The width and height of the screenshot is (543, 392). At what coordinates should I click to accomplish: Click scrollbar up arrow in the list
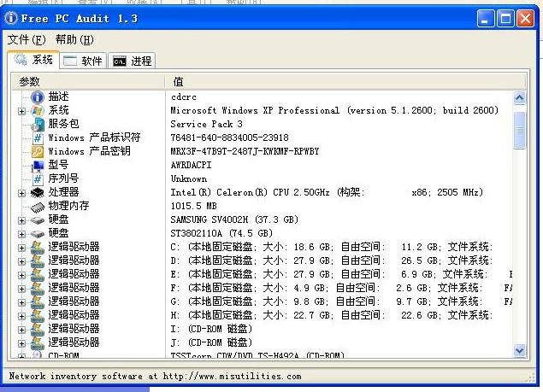[x=519, y=98]
